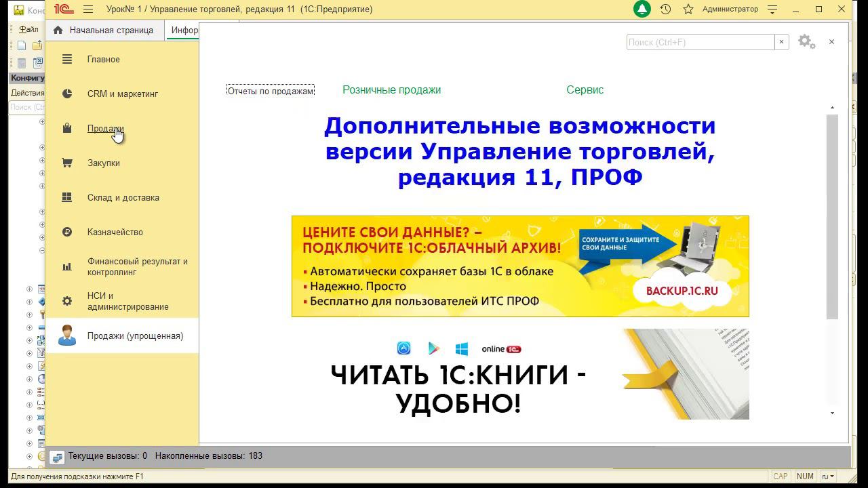Click the performance indicator icon in bottom bar

(x=57, y=457)
